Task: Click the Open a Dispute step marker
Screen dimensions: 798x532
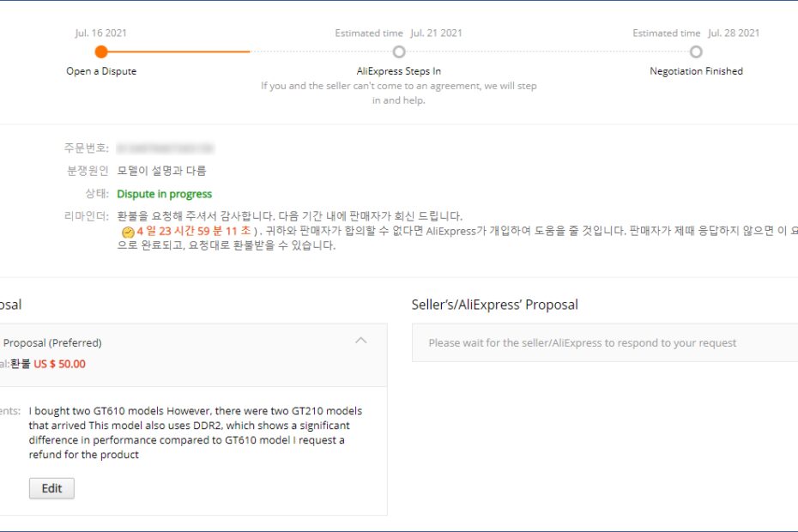Action: pyautogui.click(x=101, y=51)
